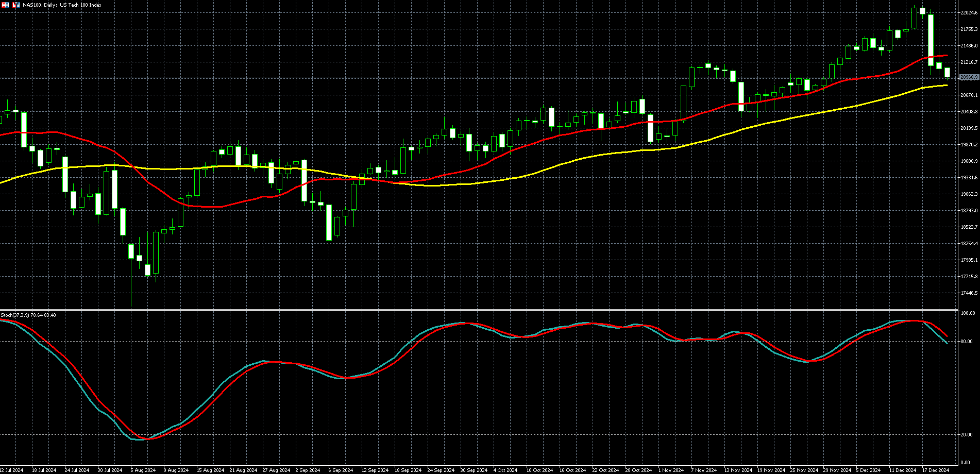
Task: Click the 18523.7 price scale value
Action: [969, 227]
